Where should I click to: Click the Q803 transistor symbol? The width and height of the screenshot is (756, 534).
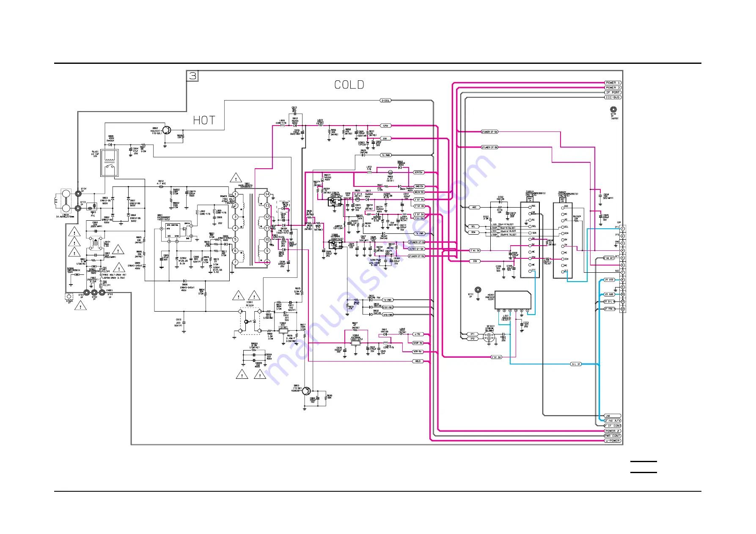pyautogui.click(x=307, y=391)
